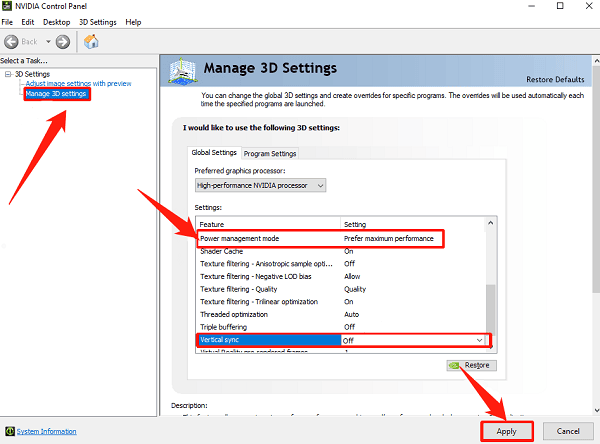600x444 pixels.
Task: Click main panel scroll-down arrow
Action: (x=596, y=411)
